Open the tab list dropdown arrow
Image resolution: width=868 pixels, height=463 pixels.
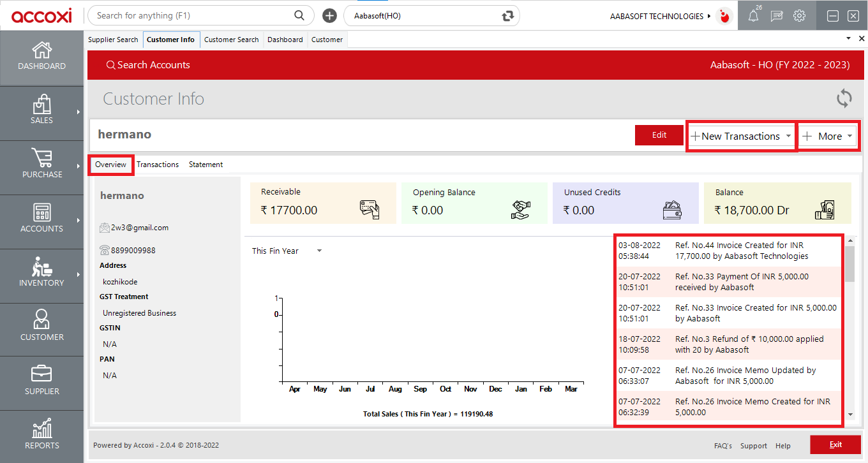(848, 38)
